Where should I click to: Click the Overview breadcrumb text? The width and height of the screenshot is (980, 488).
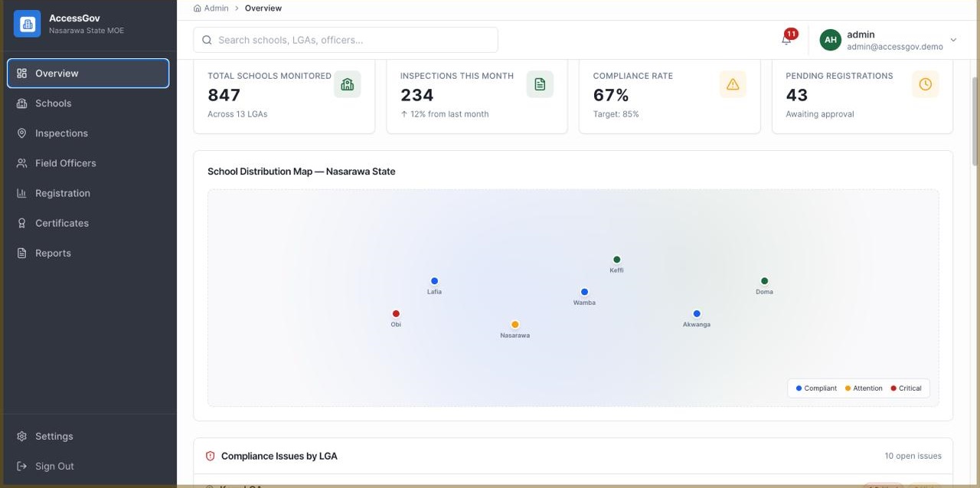tap(263, 8)
